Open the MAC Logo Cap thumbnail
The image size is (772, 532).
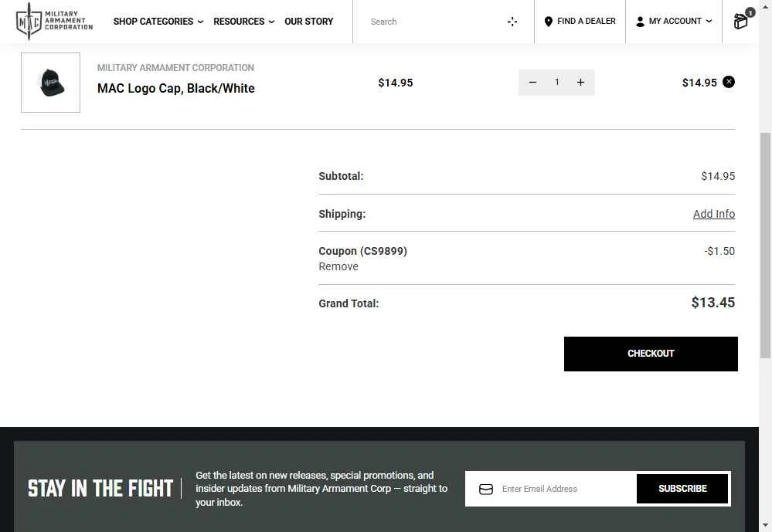click(x=51, y=83)
